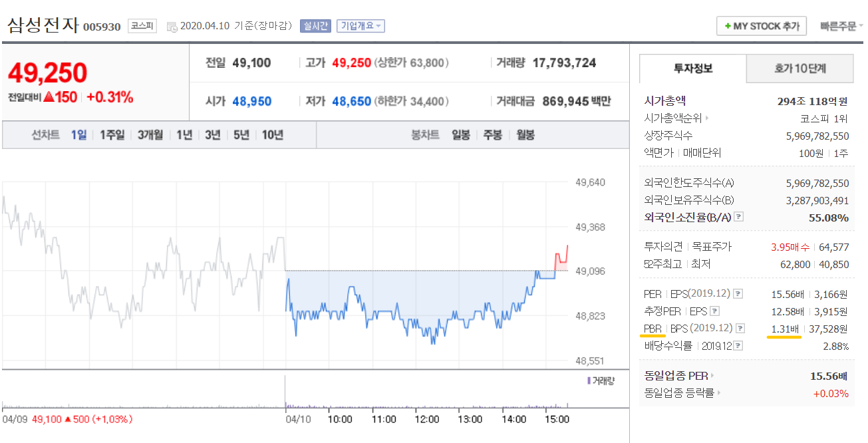
Task: Click the dividend yield 2.88%
Action: [836, 346]
